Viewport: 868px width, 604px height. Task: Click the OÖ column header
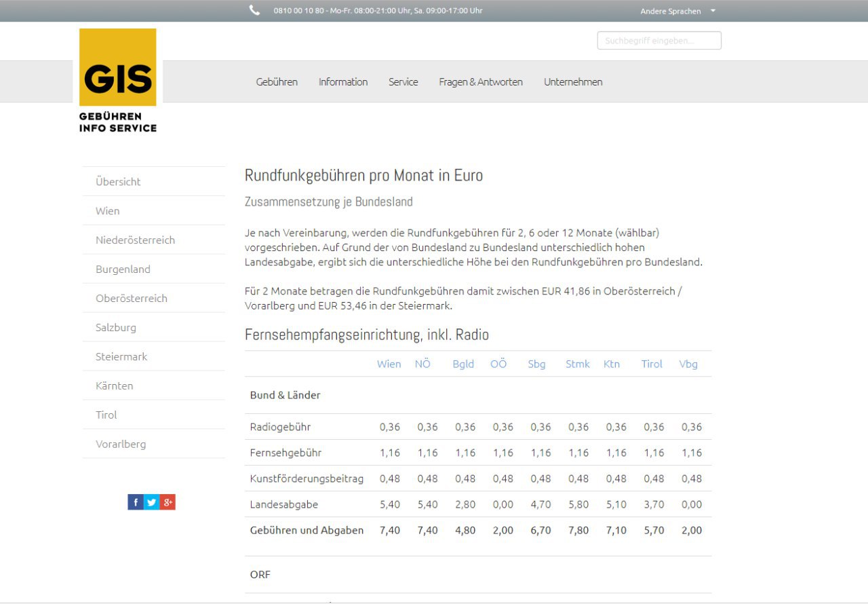[x=498, y=364]
